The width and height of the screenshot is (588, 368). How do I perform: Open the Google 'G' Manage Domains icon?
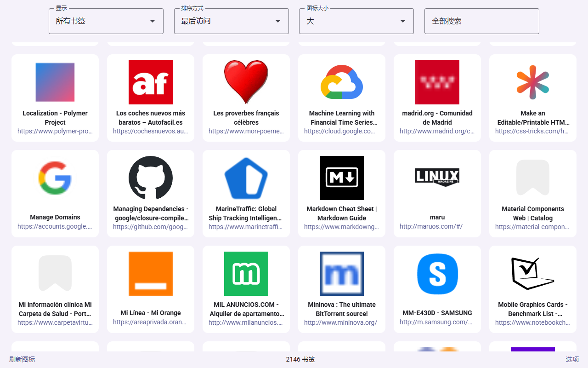click(x=55, y=178)
